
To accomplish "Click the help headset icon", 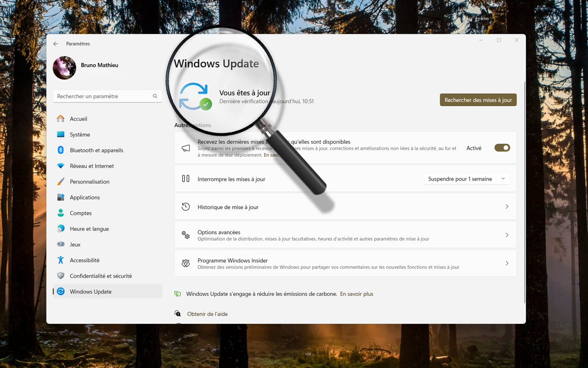I will (178, 314).
